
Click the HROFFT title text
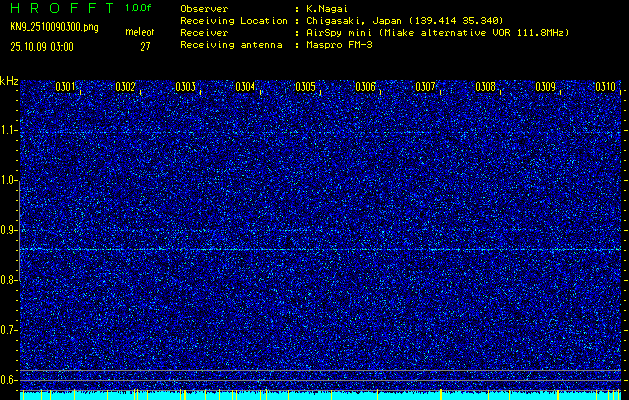click(x=58, y=7)
